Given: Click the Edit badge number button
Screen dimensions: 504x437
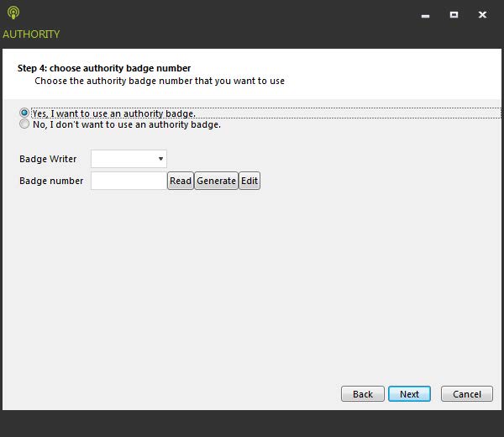Looking at the screenshot, I should point(249,181).
